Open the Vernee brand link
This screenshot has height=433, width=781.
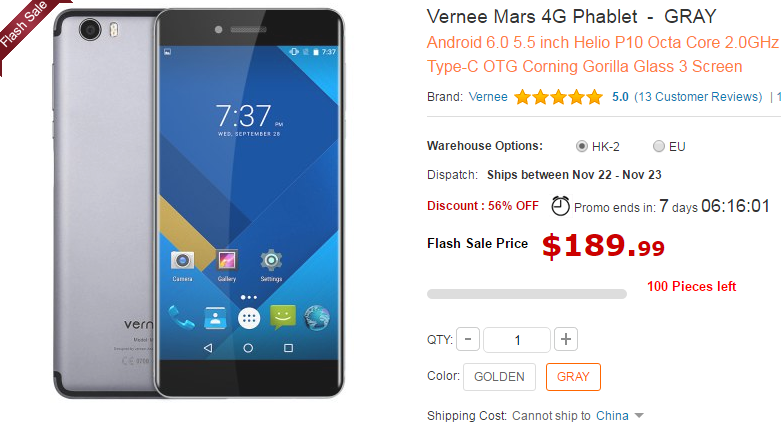[488, 97]
